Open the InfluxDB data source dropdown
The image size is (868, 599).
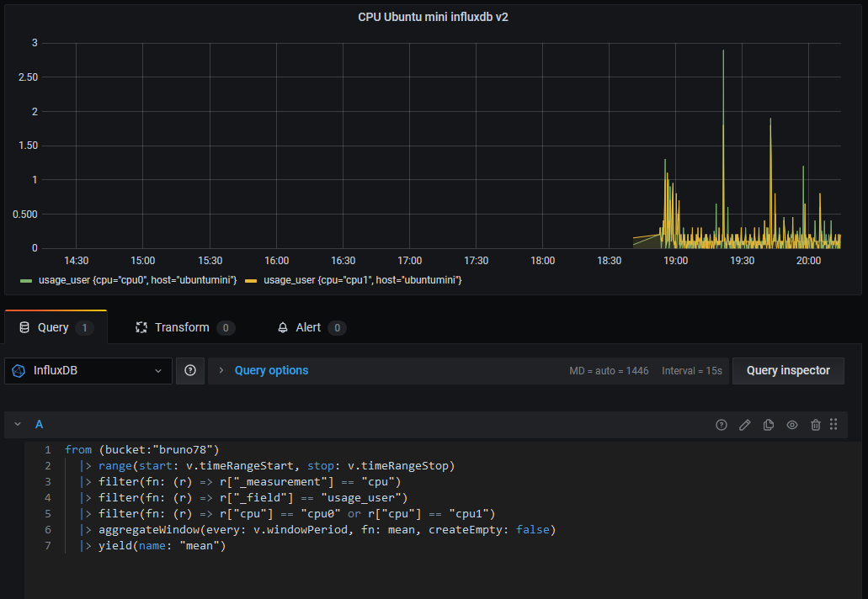[x=88, y=370]
